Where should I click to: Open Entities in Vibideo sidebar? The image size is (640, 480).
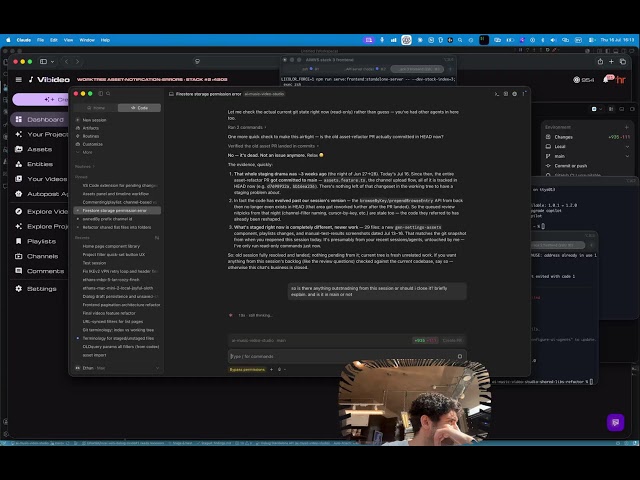pos(39,164)
